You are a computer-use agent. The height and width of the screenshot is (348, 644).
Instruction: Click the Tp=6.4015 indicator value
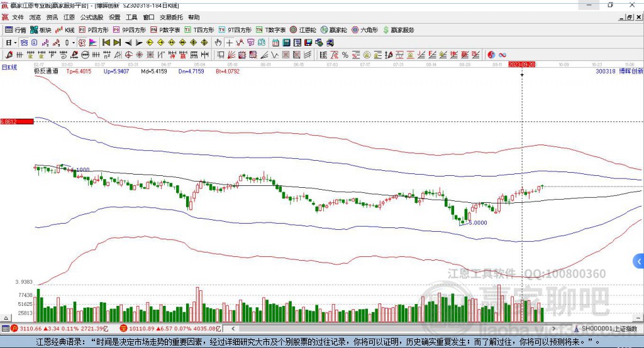click(x=79, y=71)
